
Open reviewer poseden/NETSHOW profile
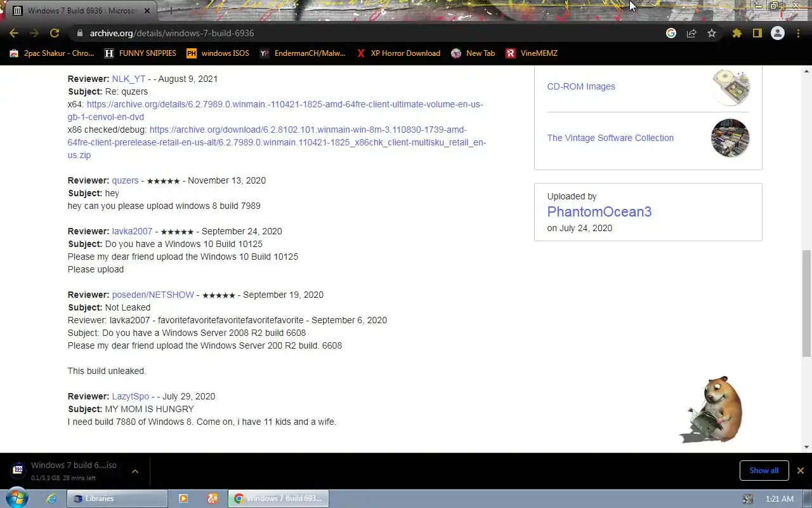tap(153, 295)
